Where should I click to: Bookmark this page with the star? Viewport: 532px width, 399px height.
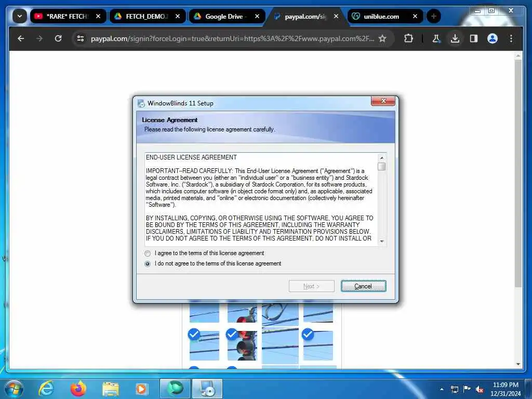pyautogui.click(x=382, y=38)
